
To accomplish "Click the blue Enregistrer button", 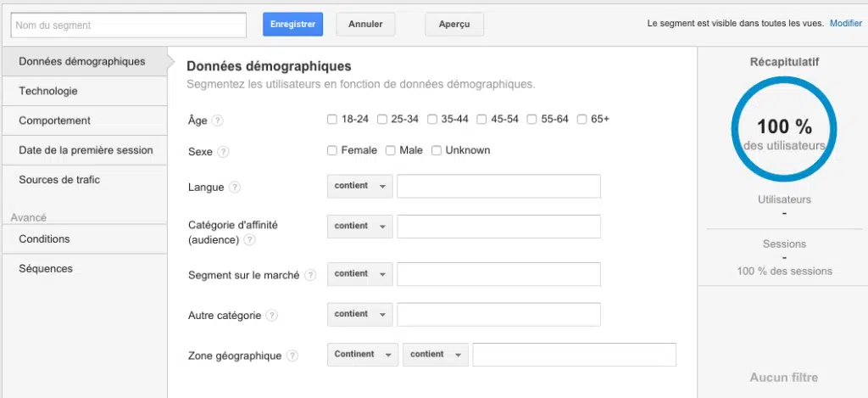I will point(292,25).
